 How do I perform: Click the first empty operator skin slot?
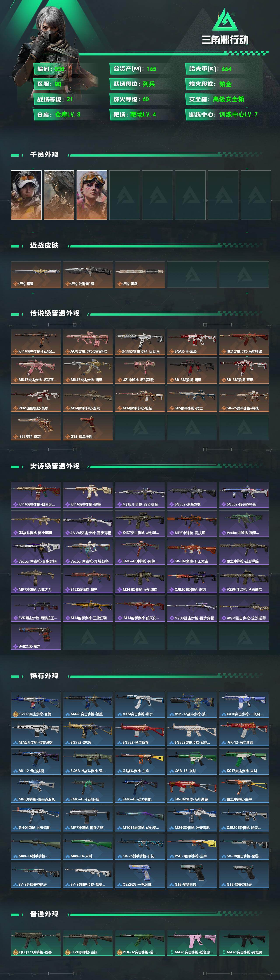click(124, 195)
